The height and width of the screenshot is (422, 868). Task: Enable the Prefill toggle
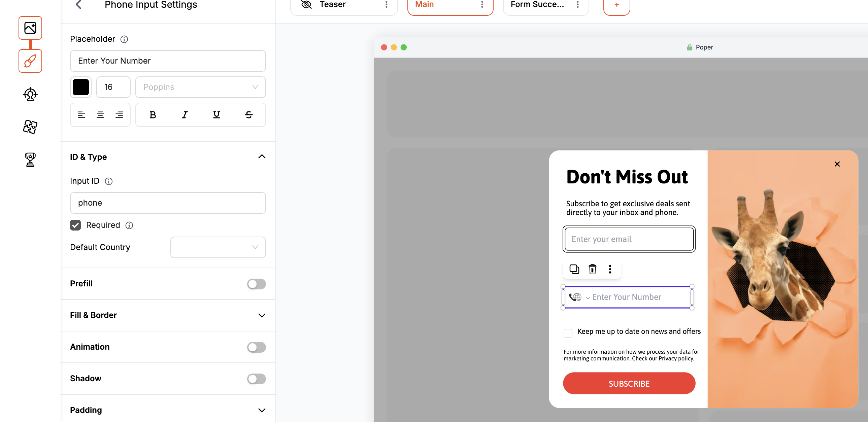coord(256,284)
